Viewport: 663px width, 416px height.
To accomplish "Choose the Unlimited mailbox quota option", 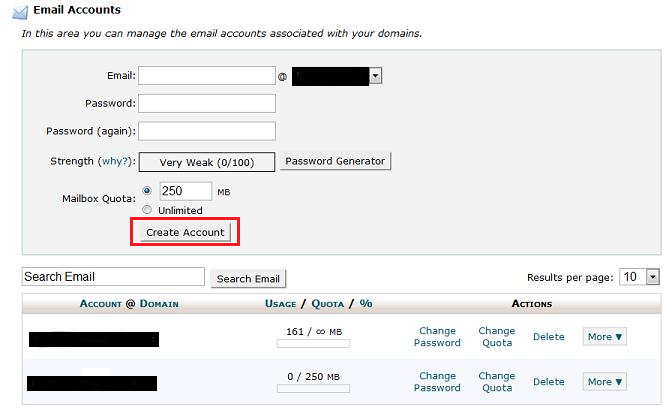I will pos(147,210).
